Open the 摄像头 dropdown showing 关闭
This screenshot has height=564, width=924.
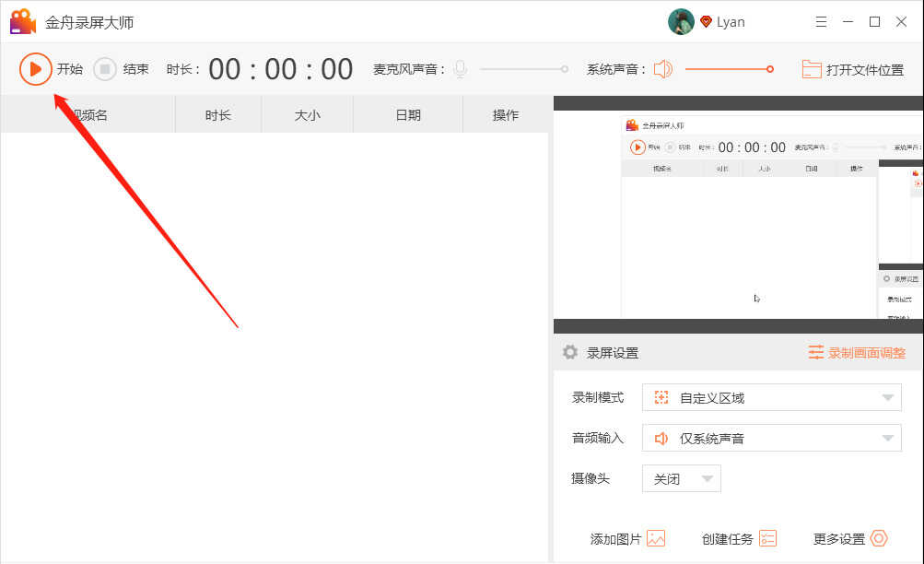pos(681,478)
